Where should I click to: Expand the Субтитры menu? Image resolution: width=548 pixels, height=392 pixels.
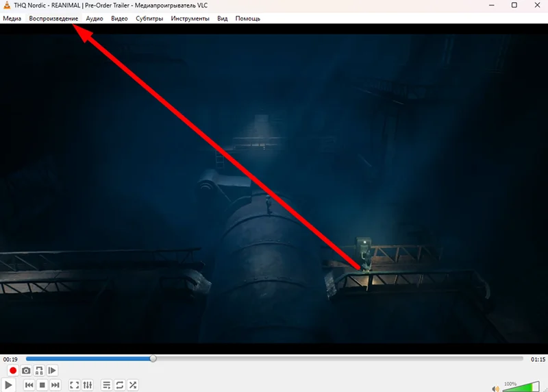point(149,19)
